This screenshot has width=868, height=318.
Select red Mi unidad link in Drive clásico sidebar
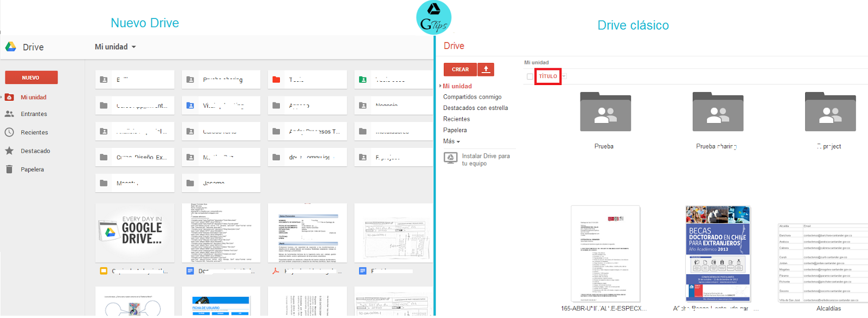pos(457,86)
